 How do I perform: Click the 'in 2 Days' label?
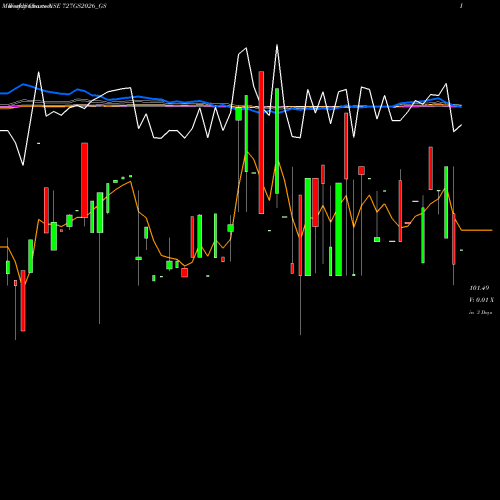tap(480, 313)
